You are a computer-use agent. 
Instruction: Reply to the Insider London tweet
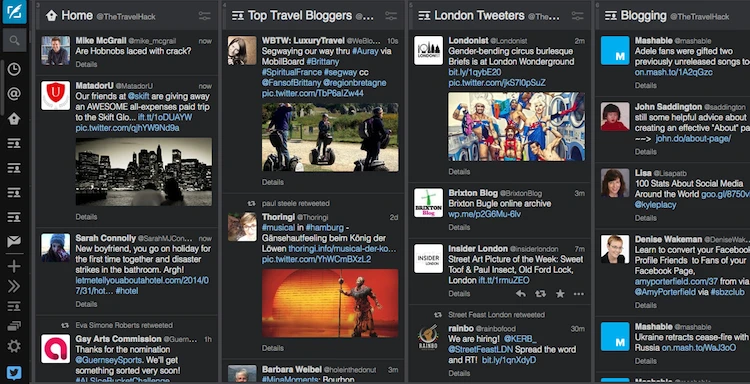(520, 294)
